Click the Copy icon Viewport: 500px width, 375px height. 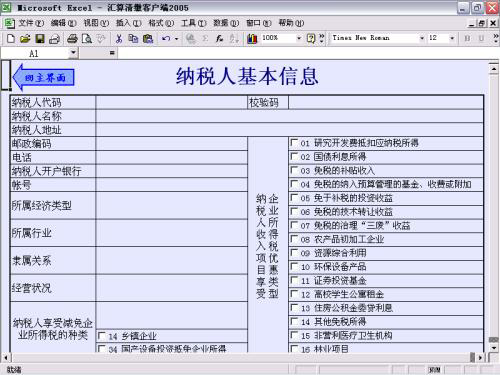(133, 39)
